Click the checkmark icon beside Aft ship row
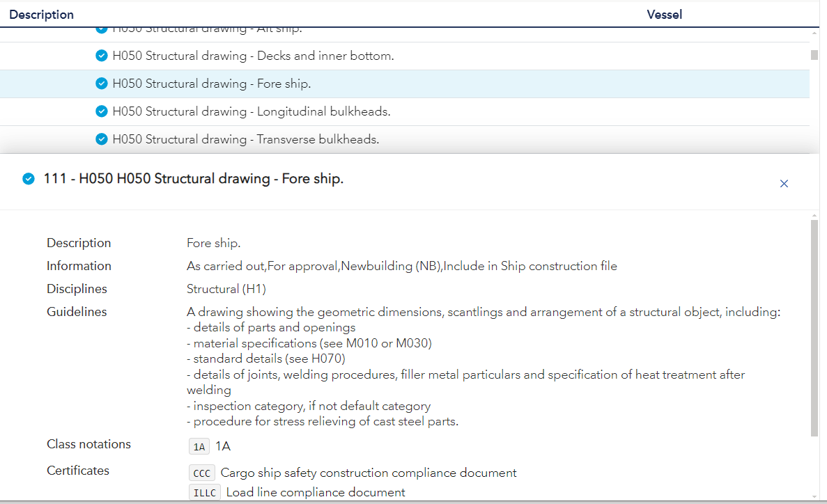827x504 pixels. click(x=102, y=28)
